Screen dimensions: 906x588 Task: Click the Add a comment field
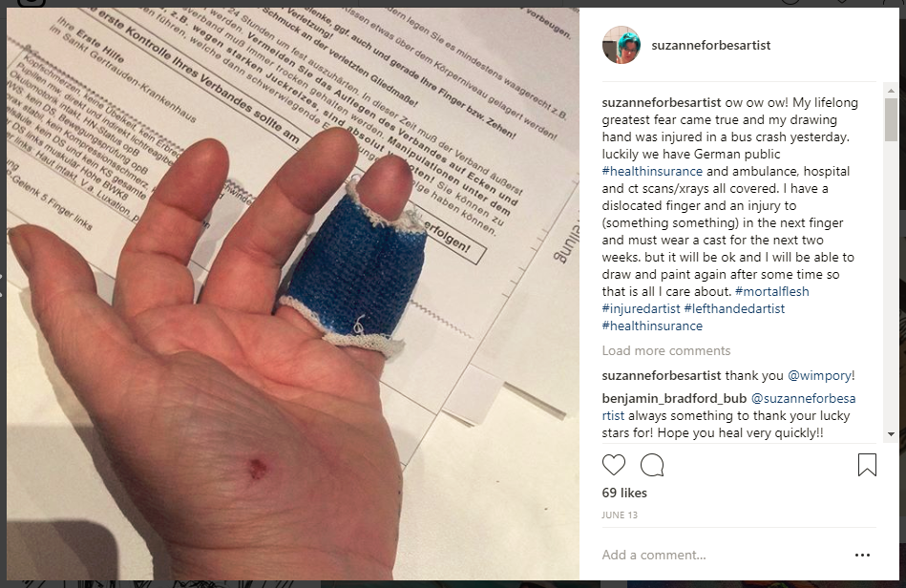coord(723,556)
